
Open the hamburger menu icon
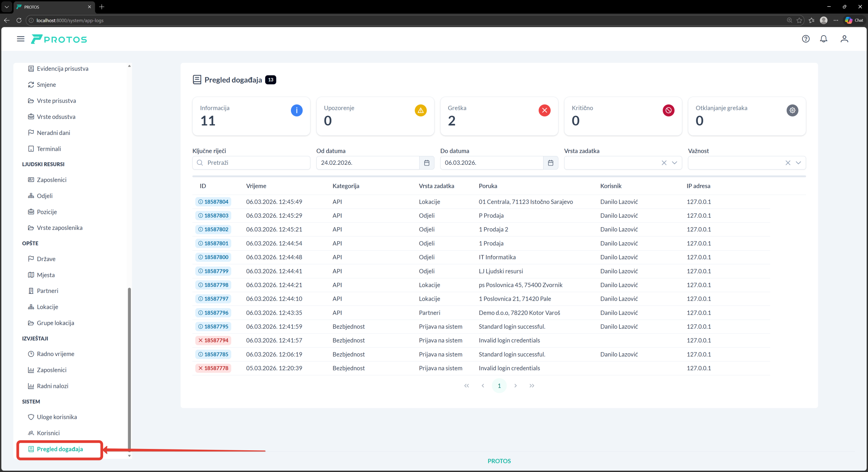pos(21,39)
